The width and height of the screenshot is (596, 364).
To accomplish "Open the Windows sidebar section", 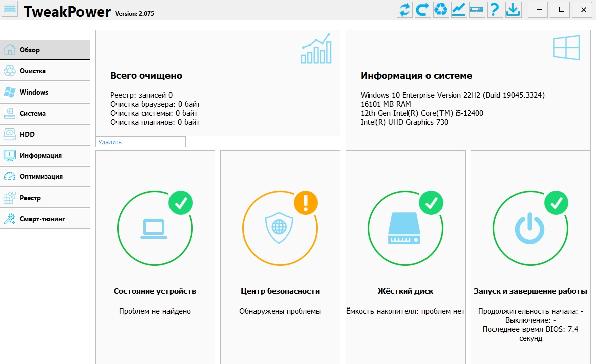I will click(x=45, y=92).
